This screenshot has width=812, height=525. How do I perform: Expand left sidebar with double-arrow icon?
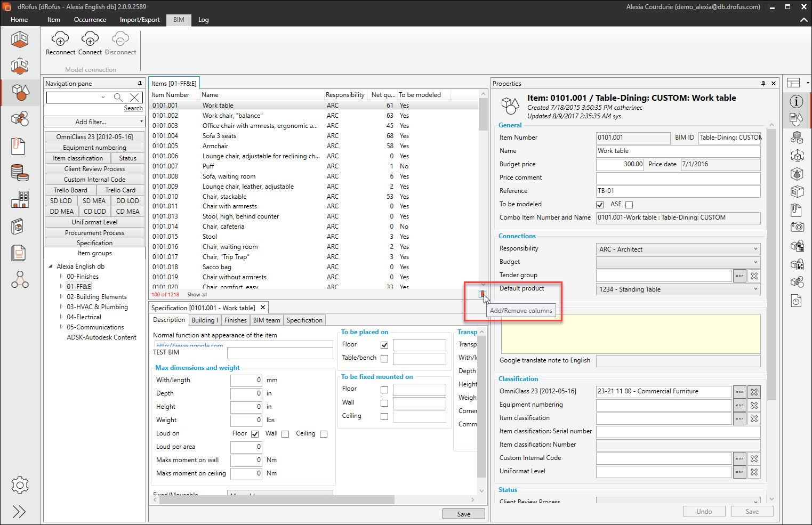click(19, 512)
